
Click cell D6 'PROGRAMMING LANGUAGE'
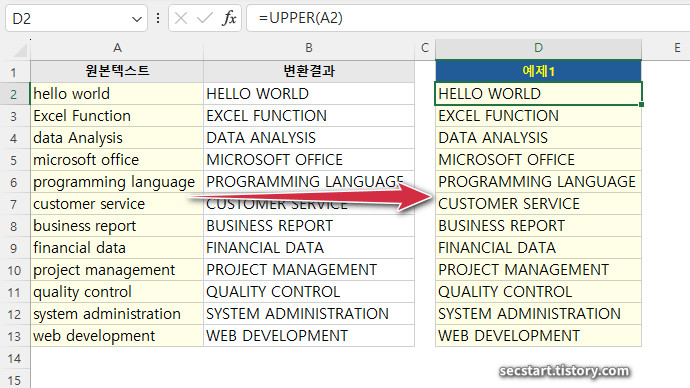tap(538, 182)
